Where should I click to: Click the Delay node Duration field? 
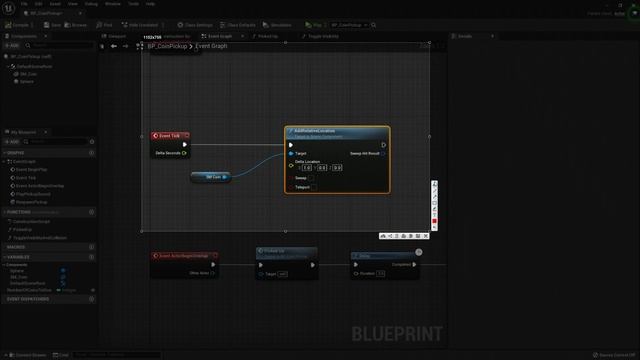[380, 273]
